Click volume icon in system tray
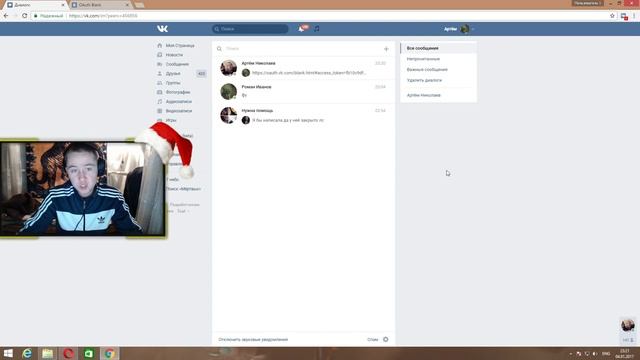This screenshot has height=360, width=640. (595, 354)
